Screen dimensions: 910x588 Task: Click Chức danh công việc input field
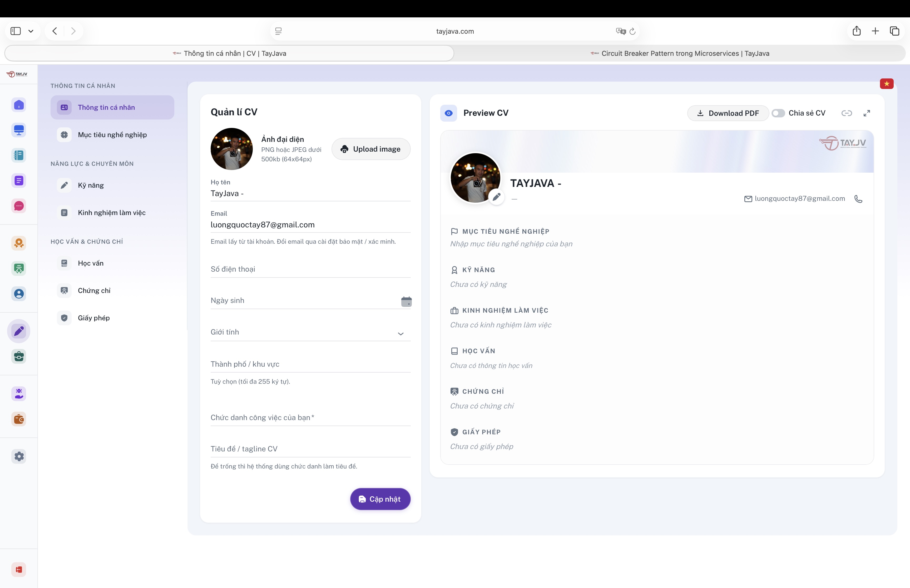(x=310, y=418)
